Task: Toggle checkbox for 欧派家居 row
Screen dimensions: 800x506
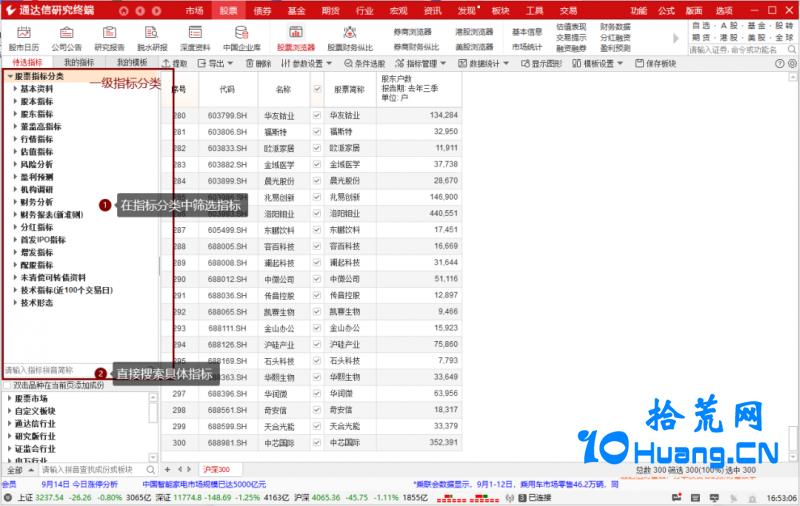Action: tap(317, 148)
